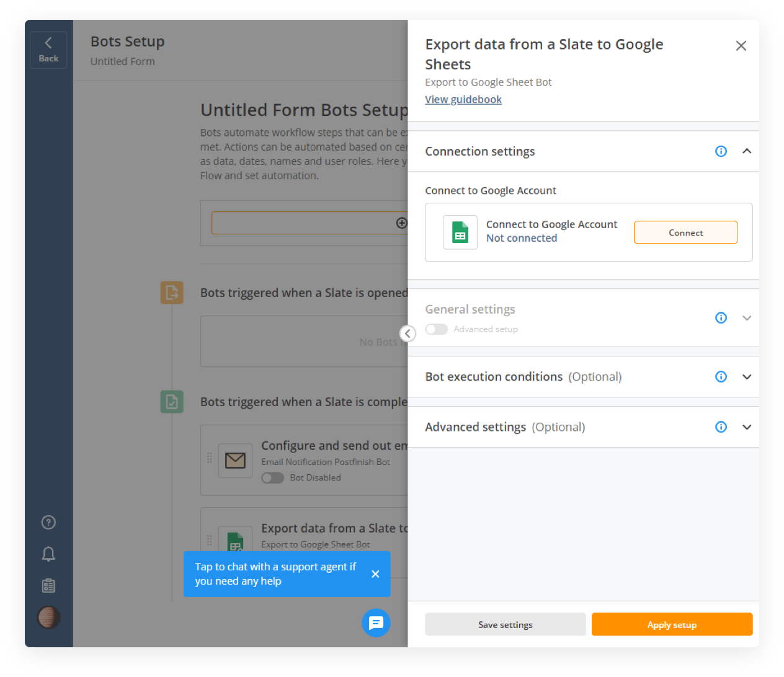The width and height of the screenshot is (784, 677).
Task: Dismiss the support chat tooltip
Action: [x=375, y=574]
